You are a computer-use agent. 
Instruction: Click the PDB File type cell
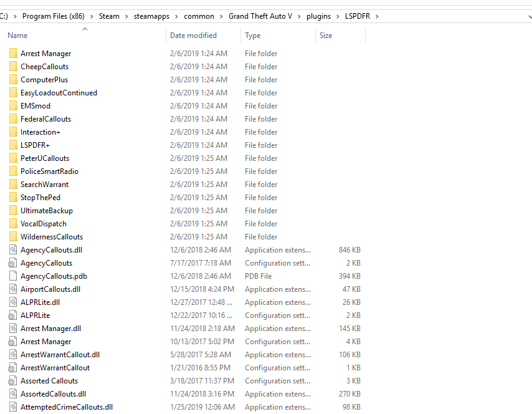point(258,276)
